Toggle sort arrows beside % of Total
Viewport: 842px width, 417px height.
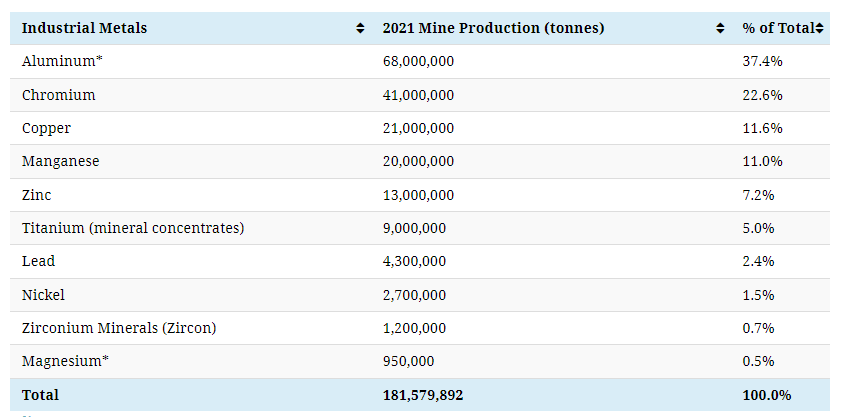pos(820,29)
